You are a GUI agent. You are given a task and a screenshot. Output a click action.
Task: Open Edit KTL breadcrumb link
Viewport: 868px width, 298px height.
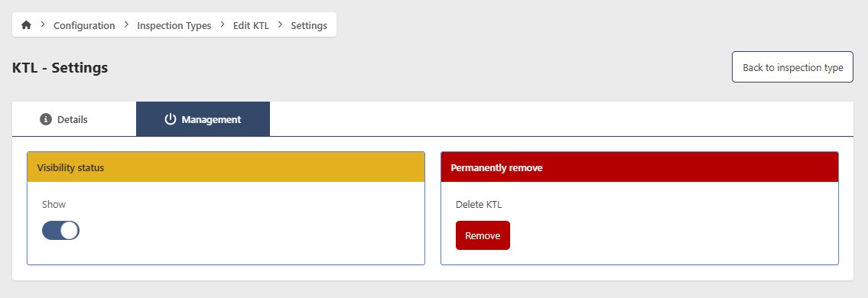251,25
